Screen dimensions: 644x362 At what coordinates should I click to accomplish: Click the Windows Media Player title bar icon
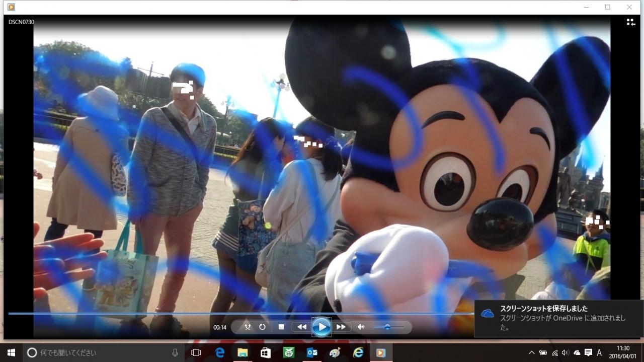tap(11, 7)
